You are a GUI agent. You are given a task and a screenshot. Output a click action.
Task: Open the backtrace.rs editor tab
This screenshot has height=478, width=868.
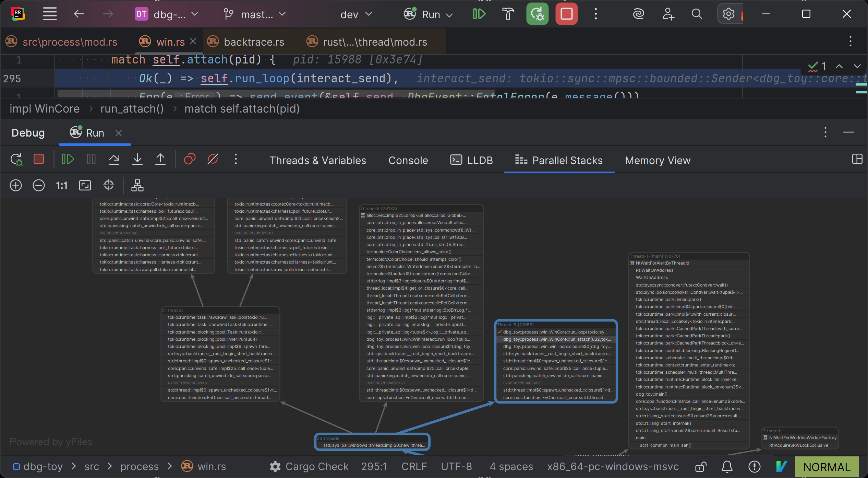point(254,42)
